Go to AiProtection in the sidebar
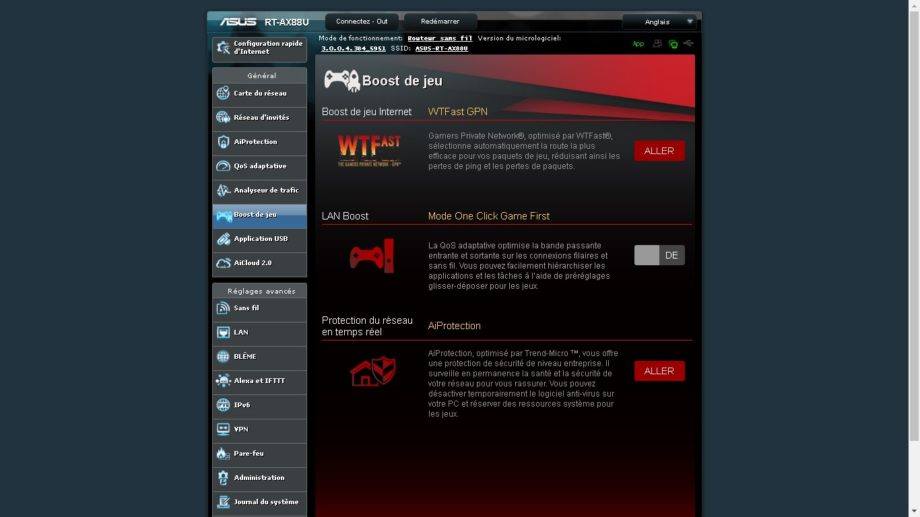 point(259,142)
